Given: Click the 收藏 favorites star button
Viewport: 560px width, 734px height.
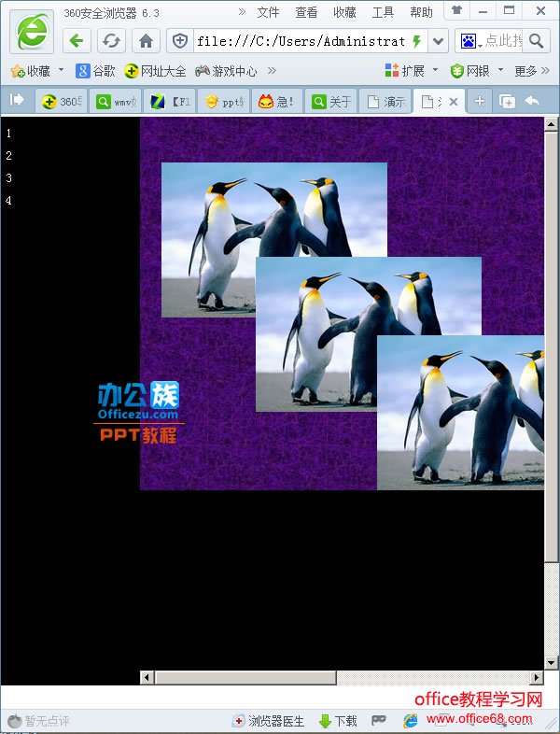Looking at the screenshot, I should click(x=31, y=71).
